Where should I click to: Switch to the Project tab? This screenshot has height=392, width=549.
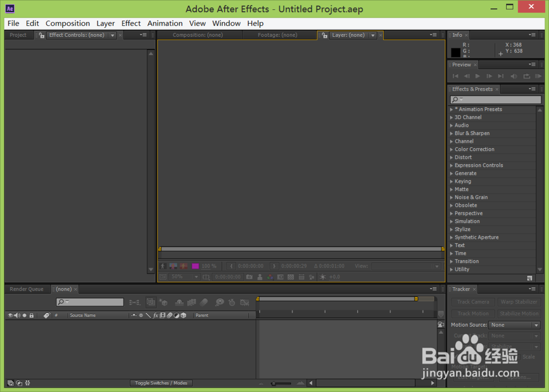(x=18, y=35)
